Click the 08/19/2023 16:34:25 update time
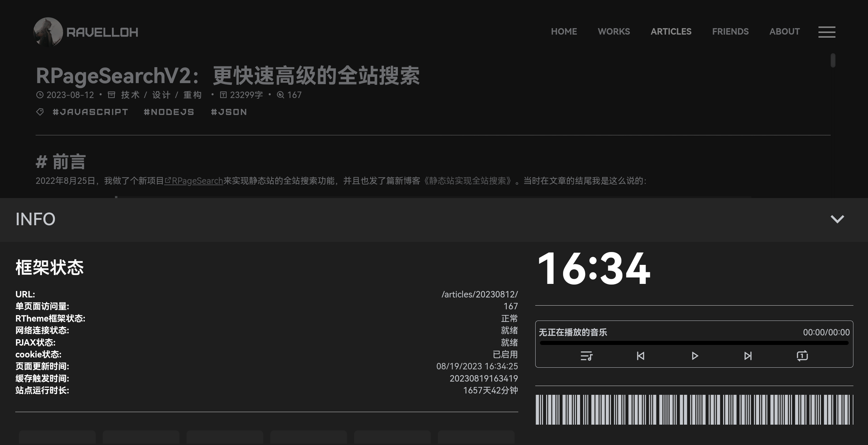The image size is (868, 445). (477, 366)
